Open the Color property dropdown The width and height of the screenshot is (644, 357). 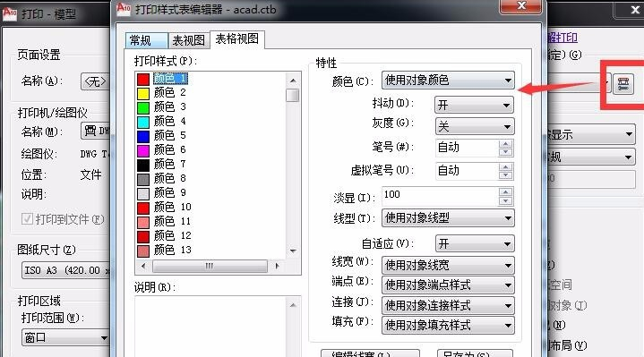448,81
